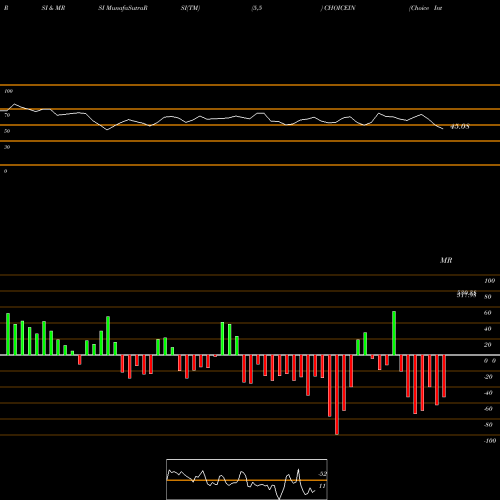Click the RSI axis label 70
The width and height of the screenshot is (500, 500).
[x=7, y=115]
